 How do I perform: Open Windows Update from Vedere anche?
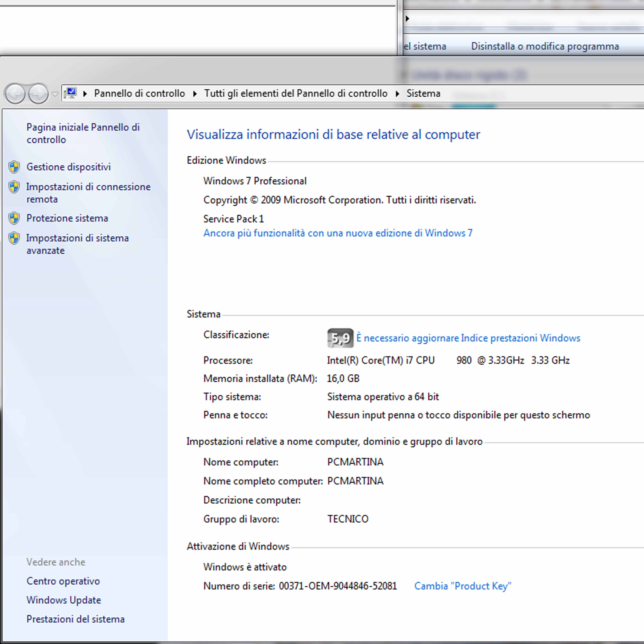point(64,600)
